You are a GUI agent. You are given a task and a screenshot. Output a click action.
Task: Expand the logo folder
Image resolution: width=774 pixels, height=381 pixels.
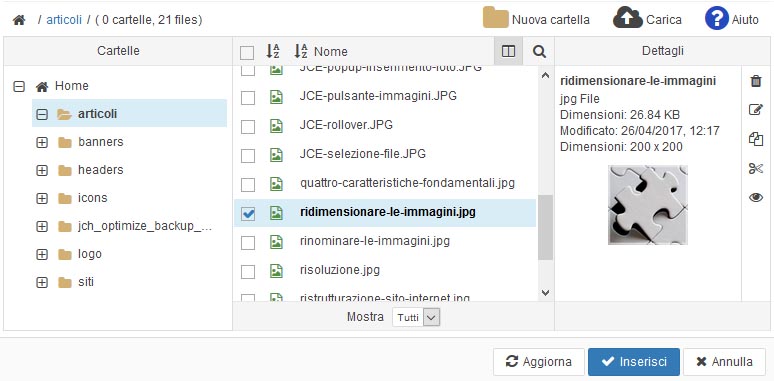point(42,255)
